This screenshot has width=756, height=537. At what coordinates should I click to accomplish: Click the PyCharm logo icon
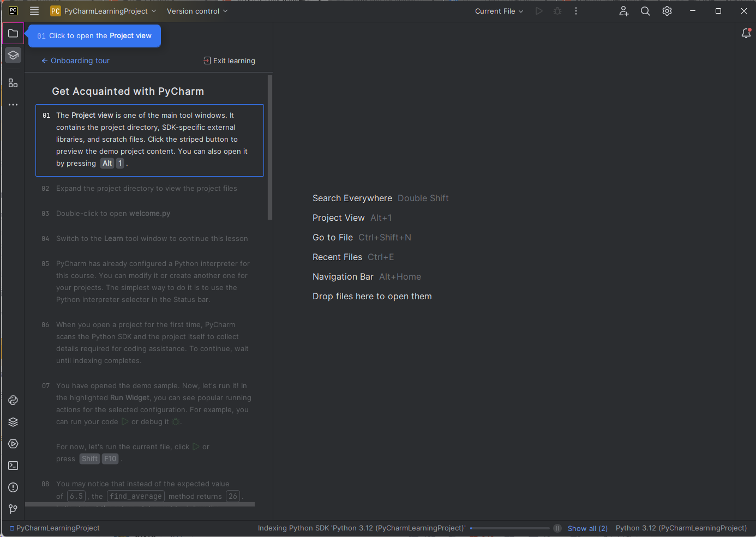point(13,11)
